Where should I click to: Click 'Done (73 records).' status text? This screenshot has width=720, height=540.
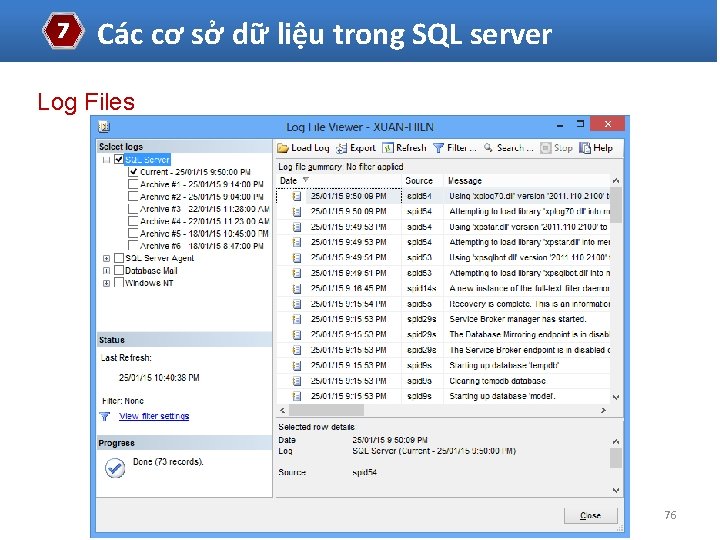coord(168,462)
